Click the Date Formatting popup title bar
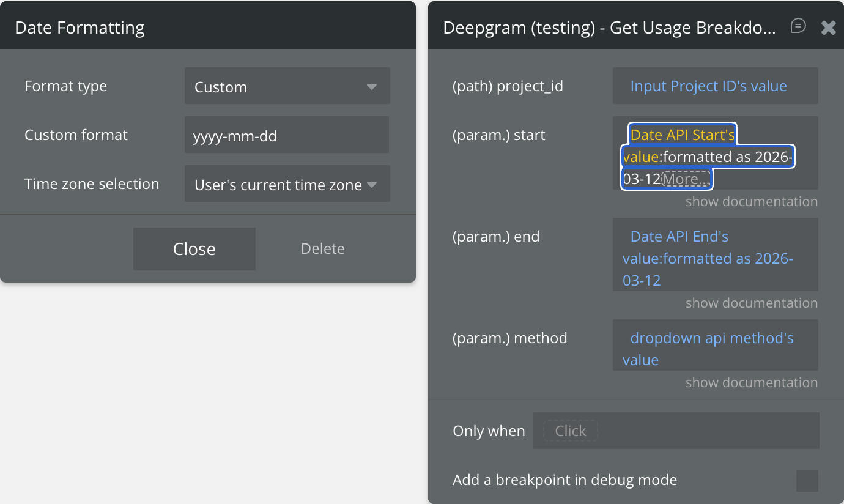The width and height of the screenshot is (844, 504). tap(208, 28)
